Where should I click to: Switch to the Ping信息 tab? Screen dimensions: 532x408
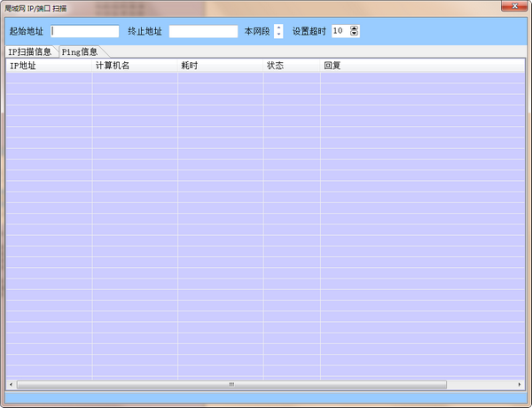tap(80, 51)
